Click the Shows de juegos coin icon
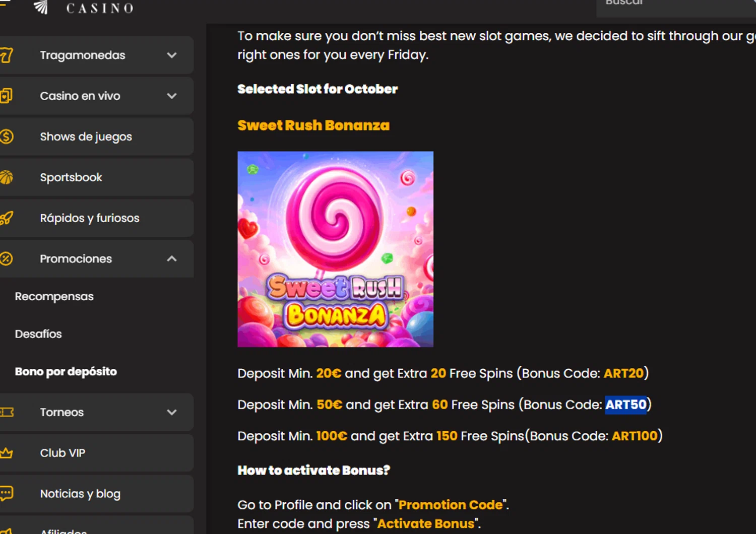 6,137
